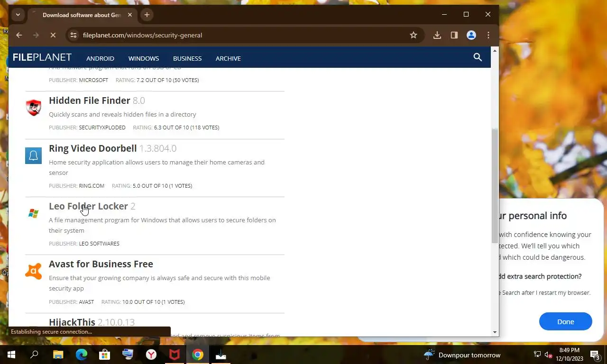Open Hidden File Finder listing
Viewport: 607px width, 364px height.
tap(90, 100)
